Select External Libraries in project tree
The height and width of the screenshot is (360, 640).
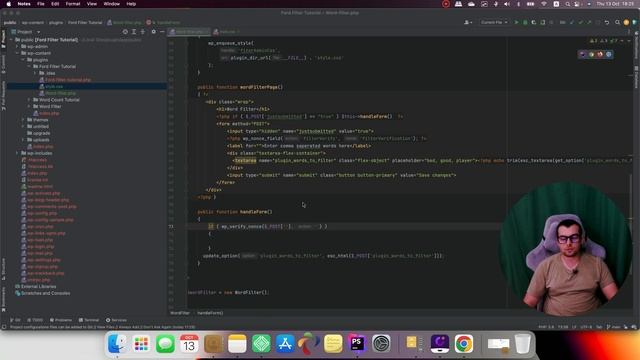point(38,287)
